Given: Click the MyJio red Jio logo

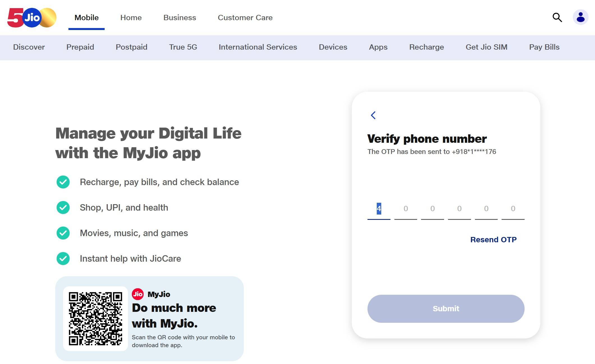Looking at the screenshot, I should click(138, 294).
